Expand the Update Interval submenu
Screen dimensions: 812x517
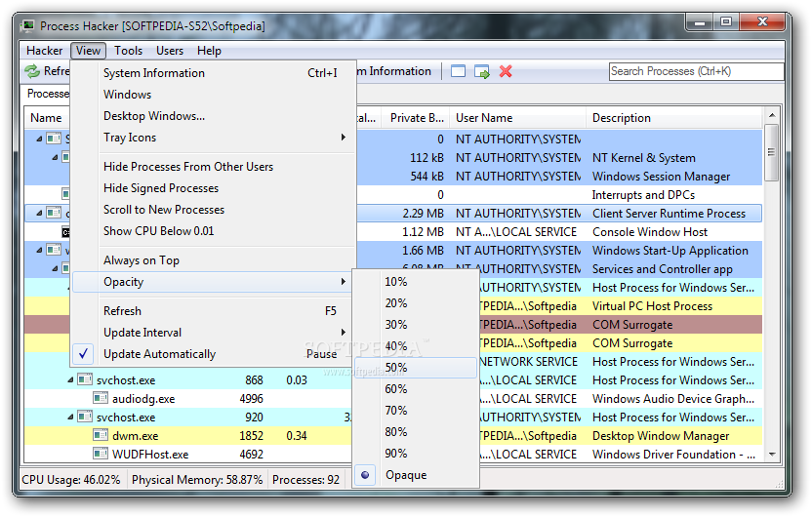point(214,333)
